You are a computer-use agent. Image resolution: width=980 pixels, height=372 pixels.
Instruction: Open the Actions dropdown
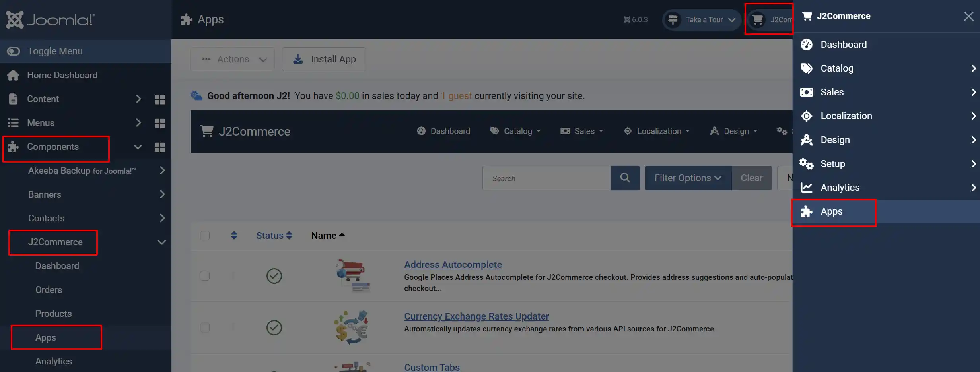click(233, 59)
